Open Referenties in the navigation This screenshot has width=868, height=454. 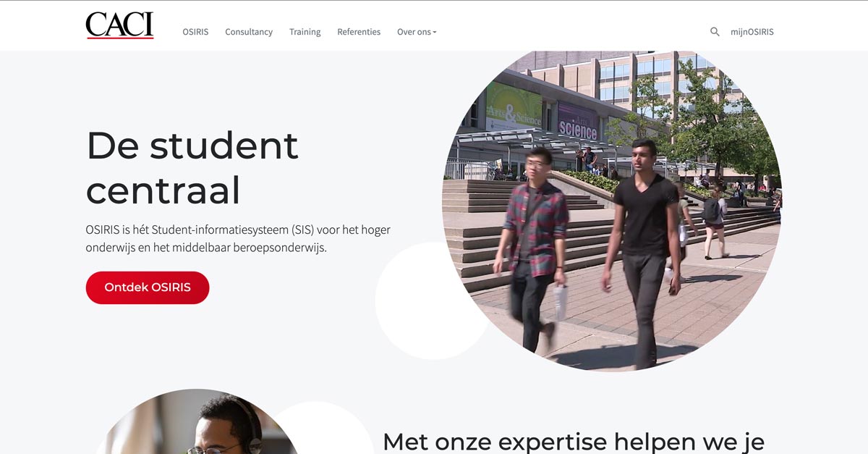[x=359, y=32]
